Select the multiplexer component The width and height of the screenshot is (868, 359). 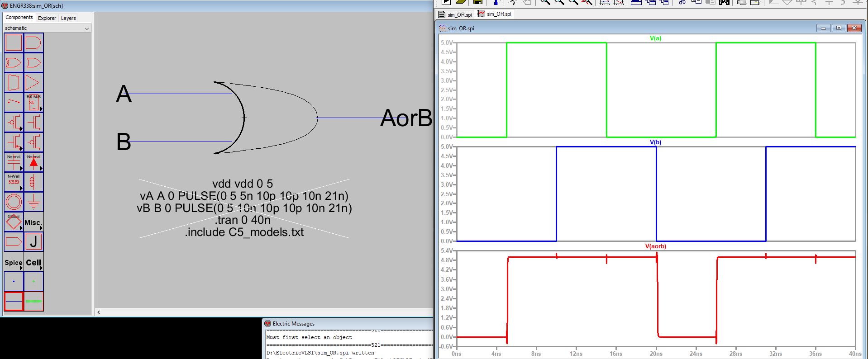[x=14, y=83]
